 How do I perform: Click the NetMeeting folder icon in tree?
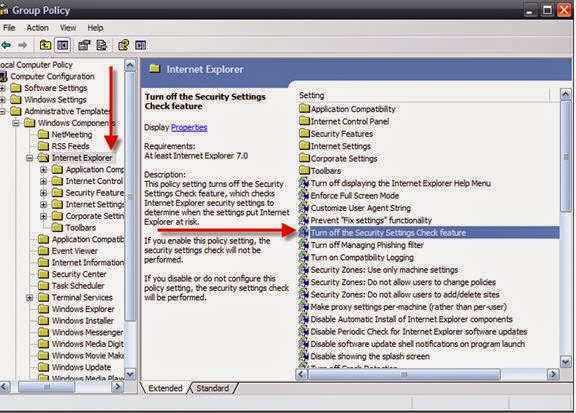tap(44, 134)
